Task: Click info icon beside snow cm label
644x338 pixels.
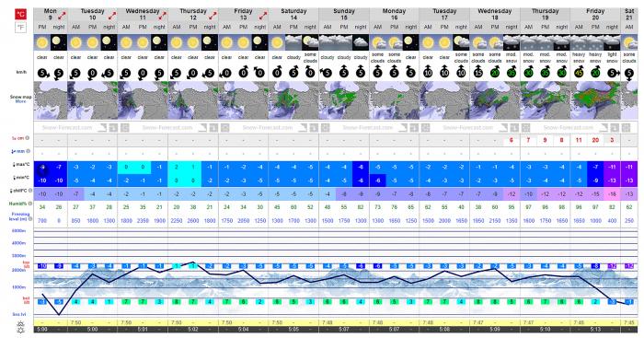Action: pos(28,138)
